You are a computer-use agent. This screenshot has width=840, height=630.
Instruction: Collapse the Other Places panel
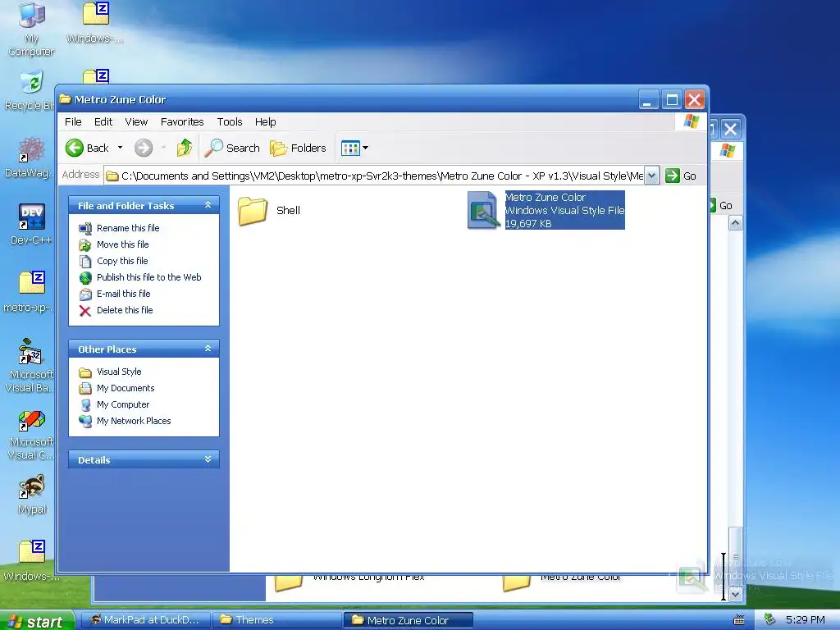click(208, 349)
